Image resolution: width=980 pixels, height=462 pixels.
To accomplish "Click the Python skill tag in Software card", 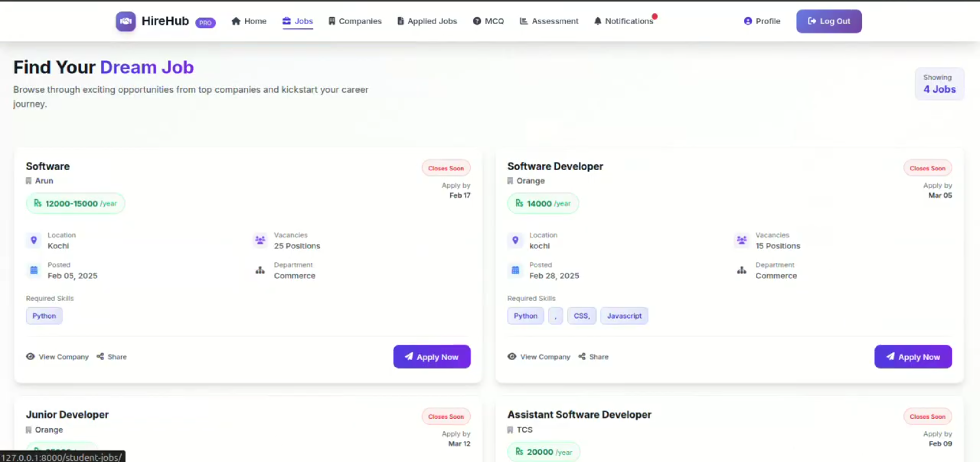I will point(44,316).
